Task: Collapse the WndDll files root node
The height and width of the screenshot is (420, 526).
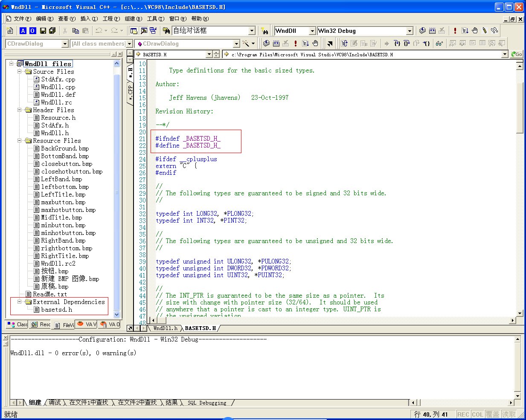Action: [x=12, y=64]
